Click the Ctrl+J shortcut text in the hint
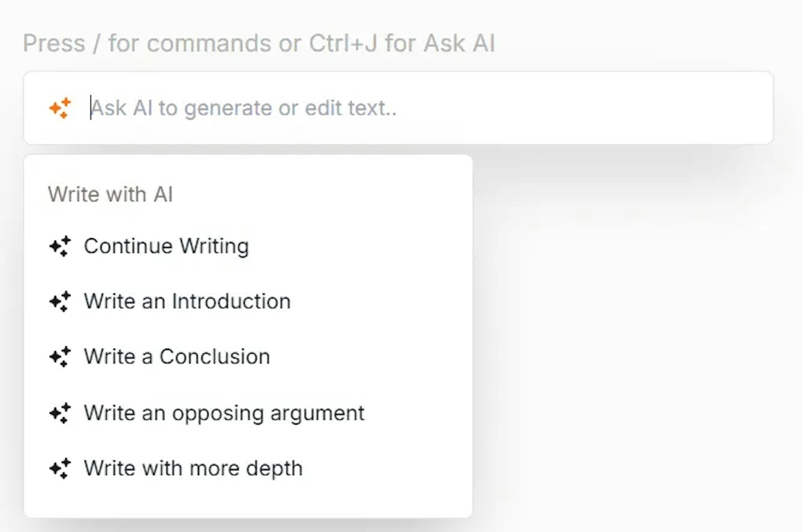 (343, 43)
